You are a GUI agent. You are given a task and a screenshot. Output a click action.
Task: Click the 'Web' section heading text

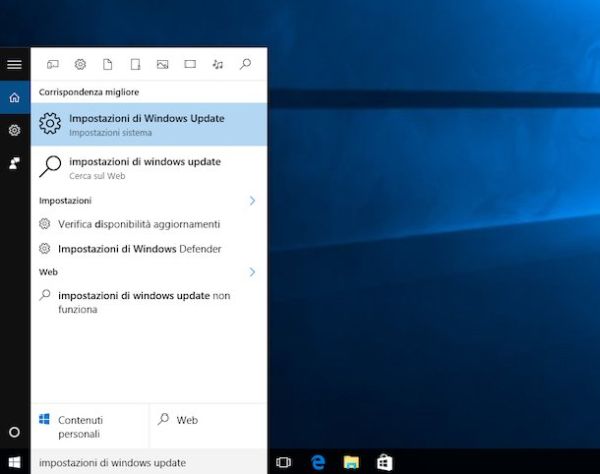pos(48,272)
